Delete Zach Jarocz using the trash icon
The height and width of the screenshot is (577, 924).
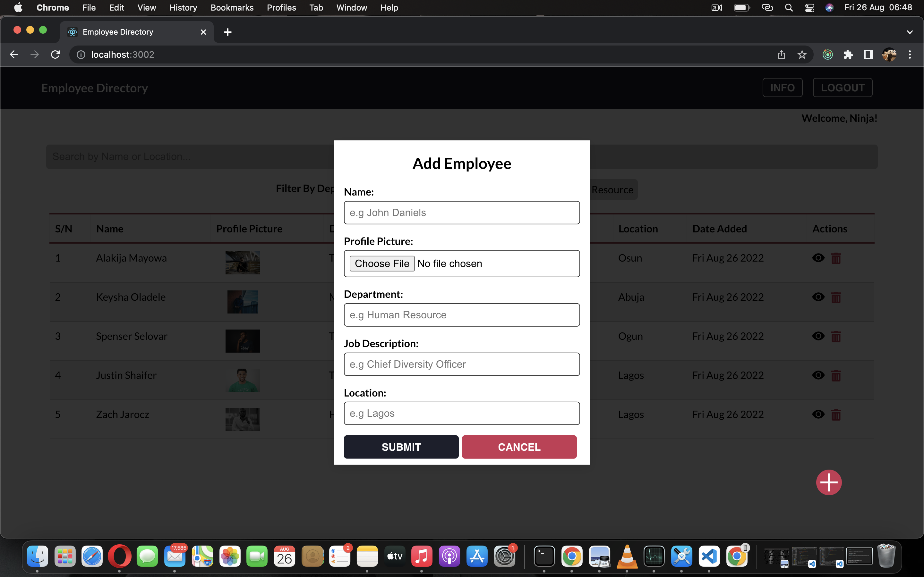click(836, 414)
